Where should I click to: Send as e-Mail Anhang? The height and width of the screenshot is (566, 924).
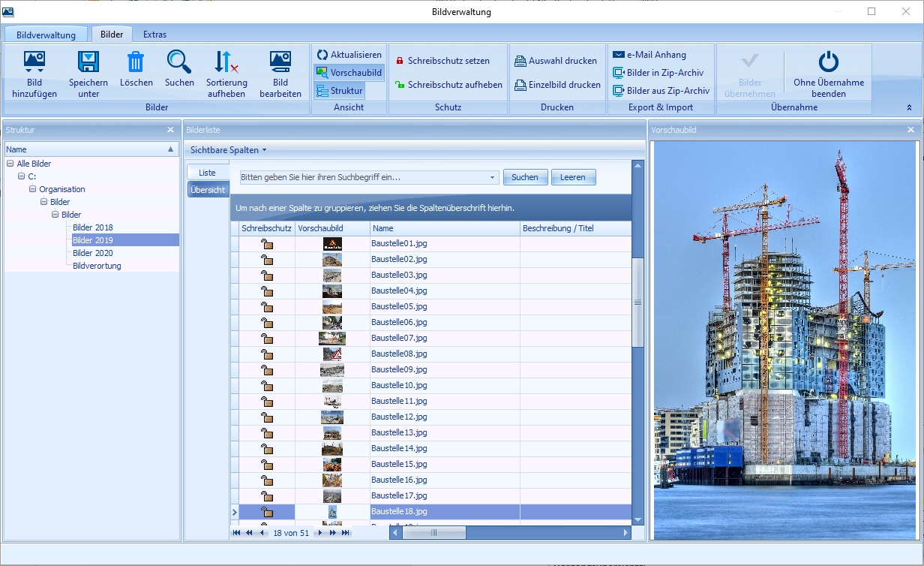(x=649, y=55)
